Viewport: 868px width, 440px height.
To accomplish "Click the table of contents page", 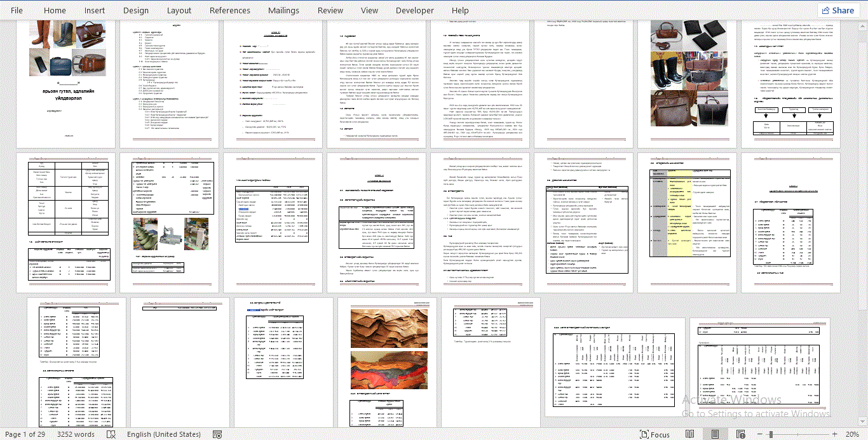I will click(170, 84).
